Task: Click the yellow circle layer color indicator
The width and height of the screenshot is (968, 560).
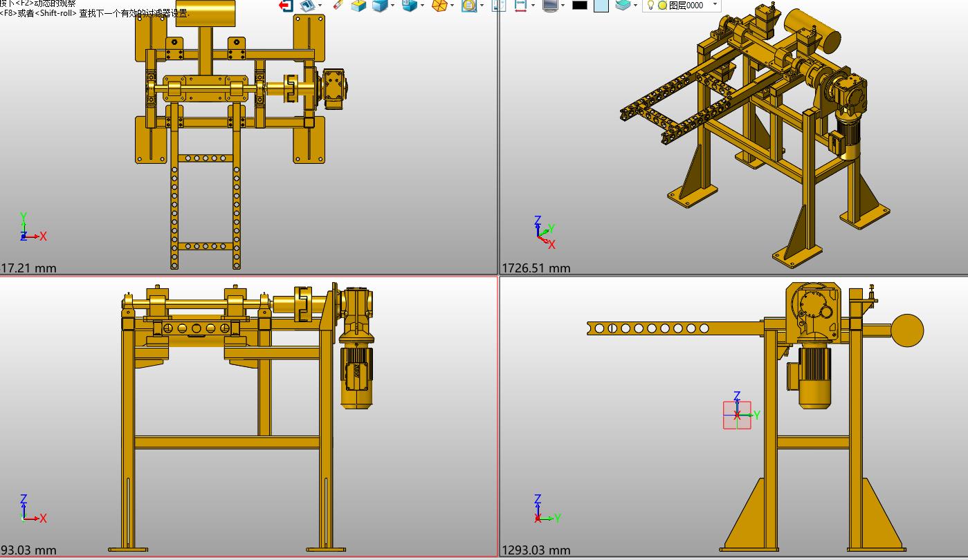Action: pyautogui.click(x=662, y=5)
